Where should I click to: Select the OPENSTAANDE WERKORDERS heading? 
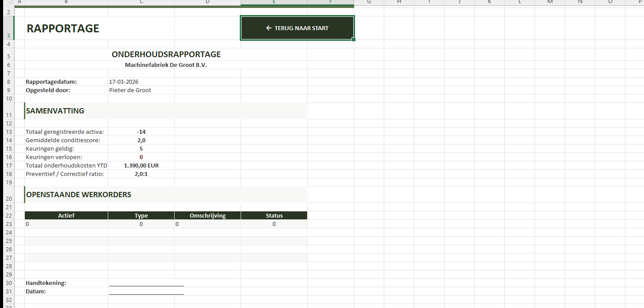[x=78, y=195]
